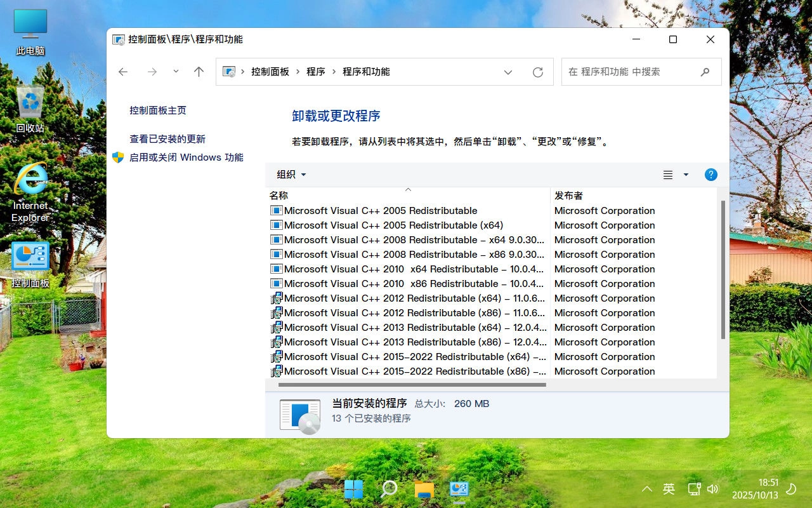The image size is (812, 508).
Task: Click the refresh icon in address bar
Action: pos(538,72)
